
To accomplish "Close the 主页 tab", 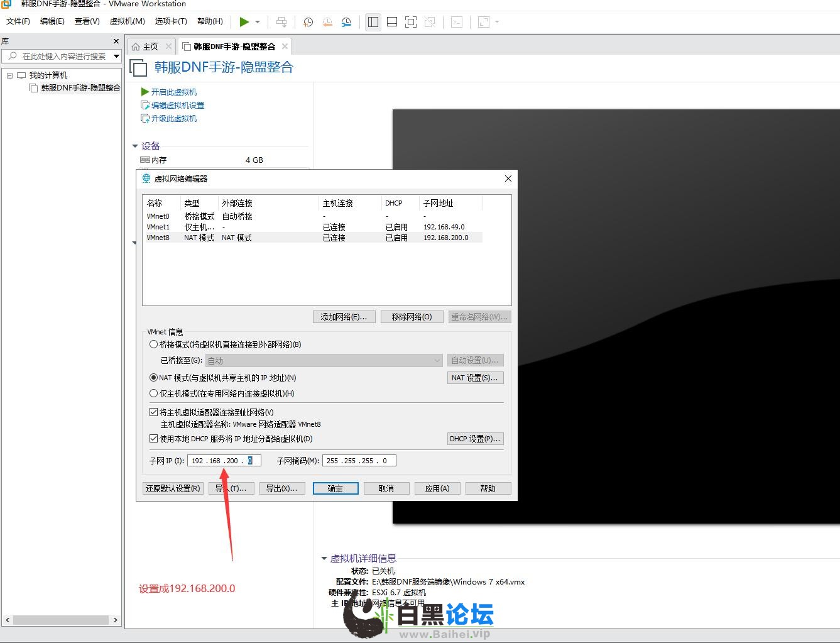I will point(168,47).
